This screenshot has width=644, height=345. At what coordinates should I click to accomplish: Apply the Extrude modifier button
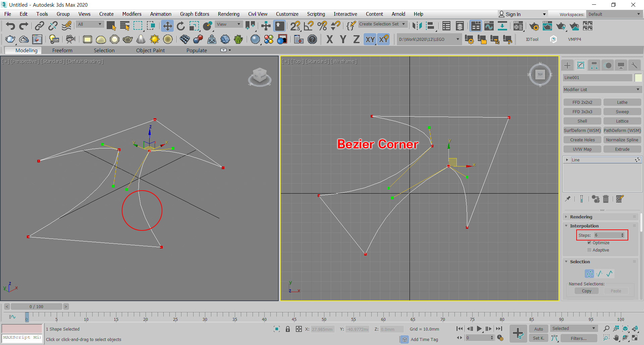(622, 149)
